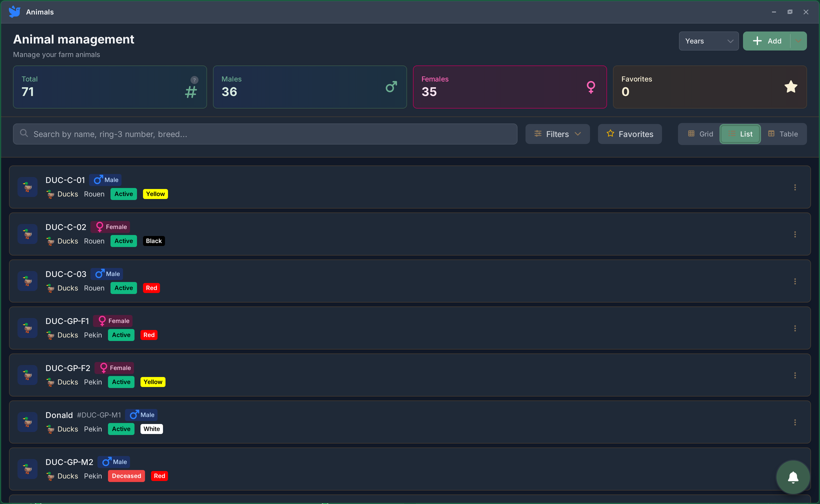Viewport: 820px width, 504px height.
Task: Click the hash icon on Total card
Action: tap(191, 92)
